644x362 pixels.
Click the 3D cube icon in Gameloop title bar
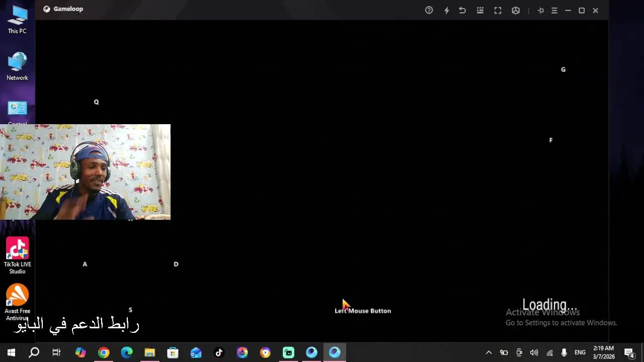pos(516,10)
